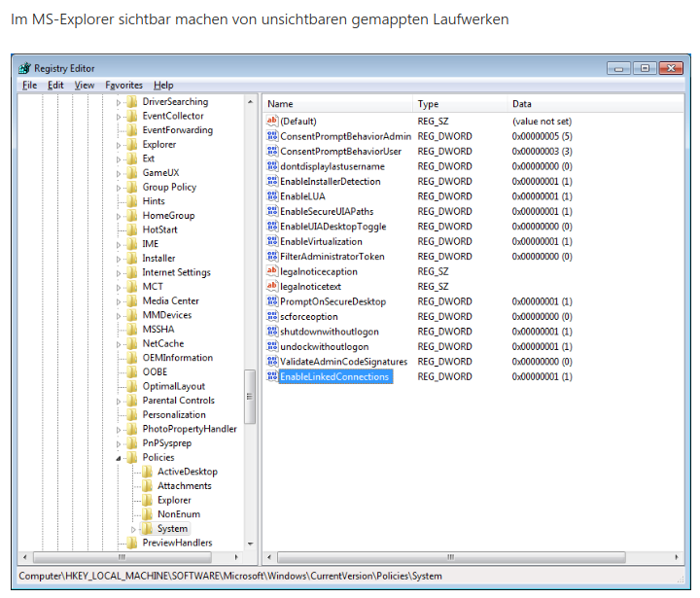The height and width of the screenshot is (598, 700).
Task: Click the DWORD icon beside shutdownwithoutlogon
Action: tap(272, 331)
